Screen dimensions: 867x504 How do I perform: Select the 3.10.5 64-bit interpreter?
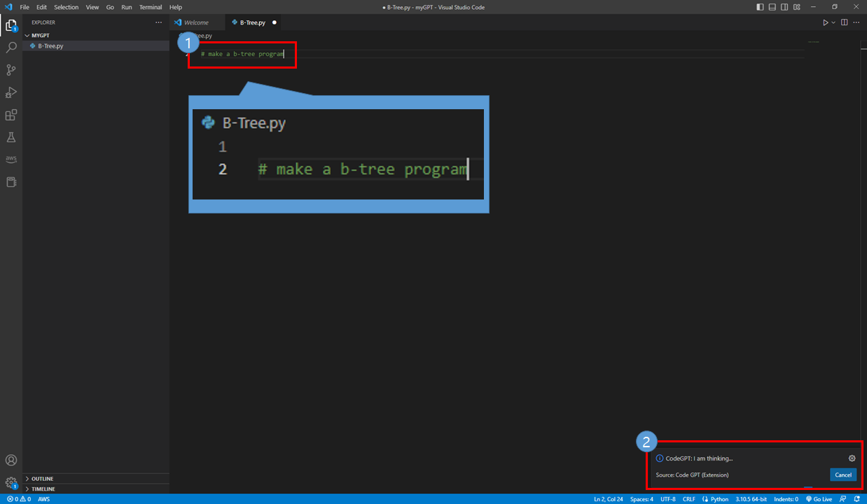[751, 499]
